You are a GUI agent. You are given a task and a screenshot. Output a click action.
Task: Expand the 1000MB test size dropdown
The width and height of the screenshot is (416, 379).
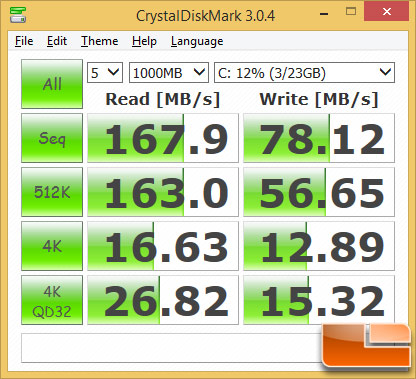169,72
